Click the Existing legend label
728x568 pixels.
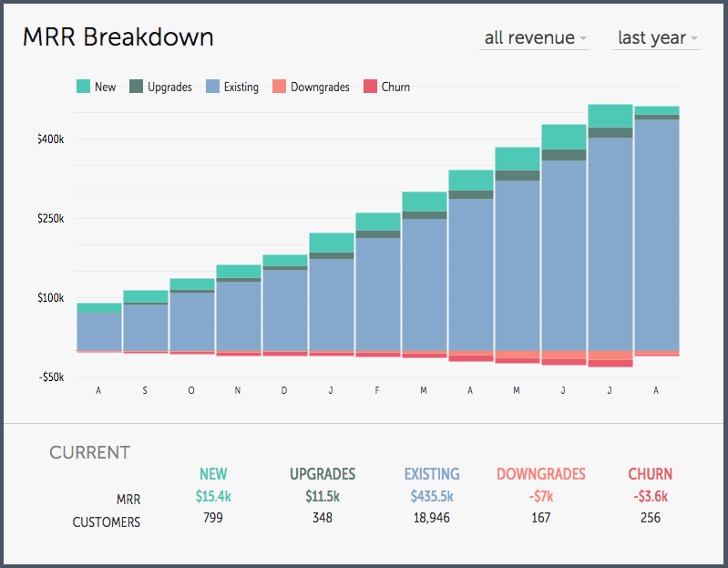pos(241,87)
